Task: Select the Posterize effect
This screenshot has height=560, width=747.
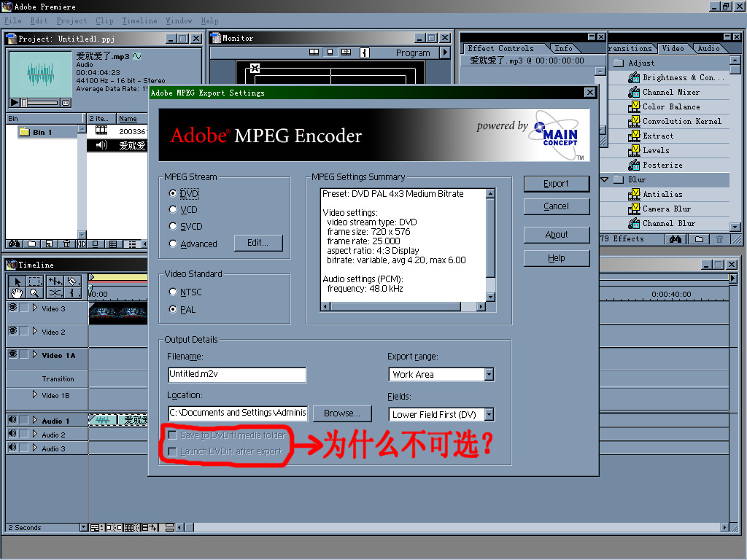Action: [x=662, y=166]
